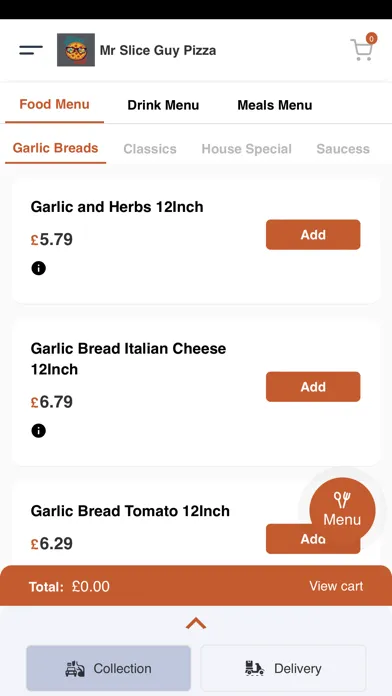The image size is (392, 696).
Task: Open the shopping cart icon
Action: [x=362, y=48]
